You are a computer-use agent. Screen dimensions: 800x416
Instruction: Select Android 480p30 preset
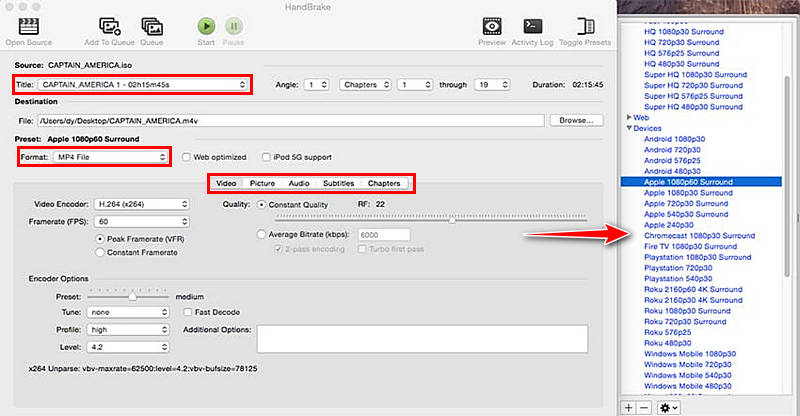[672, 172]
